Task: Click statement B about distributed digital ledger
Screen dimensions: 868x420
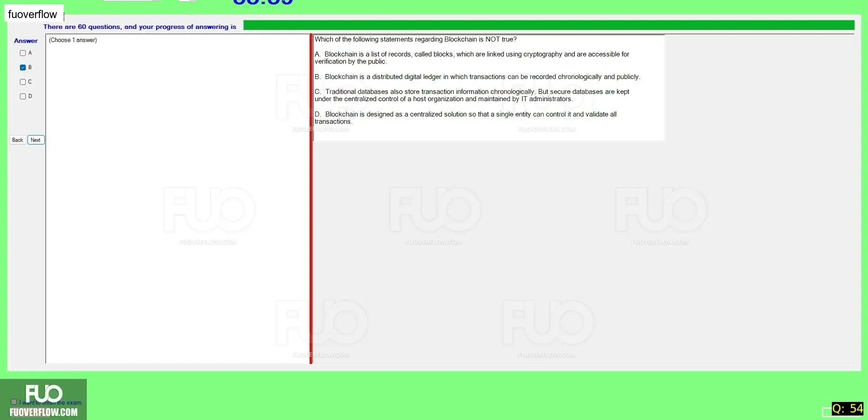Action: tap(477, 77)
